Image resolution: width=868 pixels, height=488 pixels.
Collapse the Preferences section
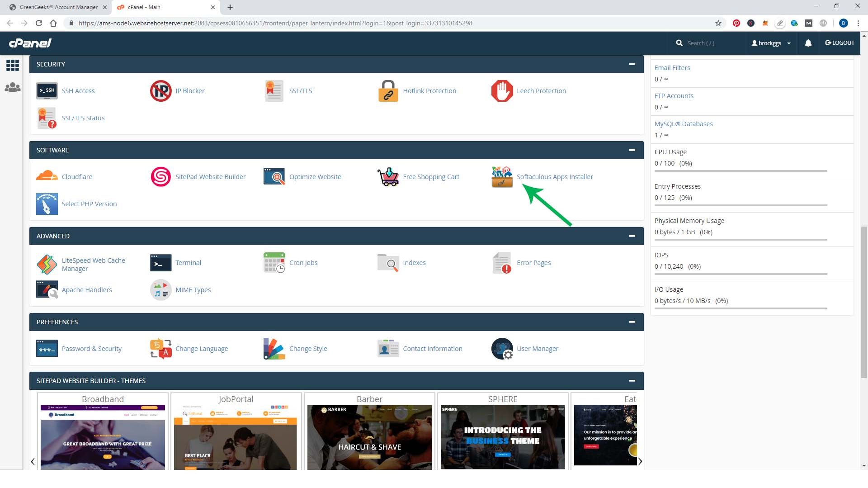point(632,322)
